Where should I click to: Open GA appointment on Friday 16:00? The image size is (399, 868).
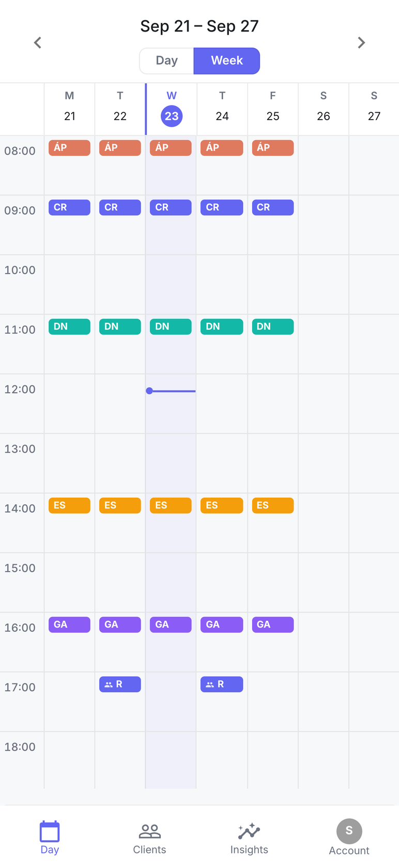click(x=273, y=624)
